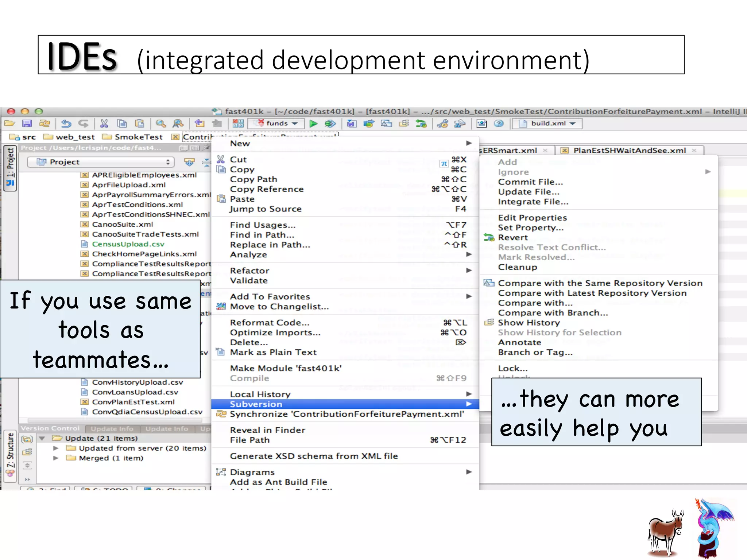Click the Open folder toolbar icon
Viewport: 747px width, 560px height.
click(9, 124)
